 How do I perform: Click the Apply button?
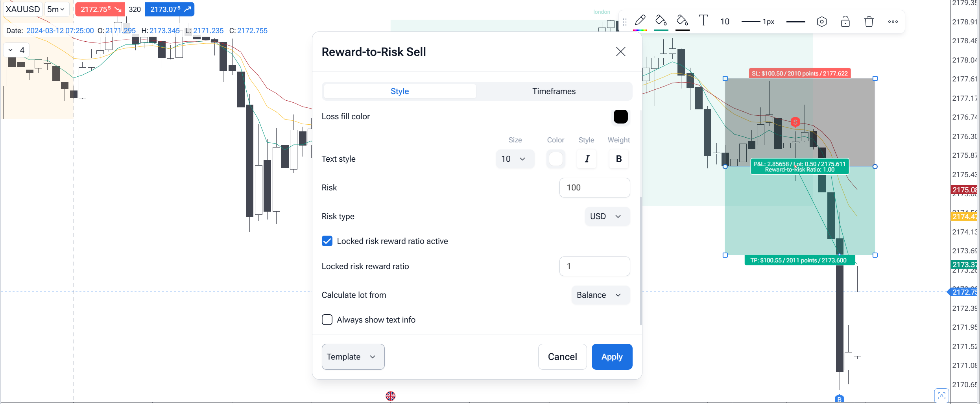[612, 357]
